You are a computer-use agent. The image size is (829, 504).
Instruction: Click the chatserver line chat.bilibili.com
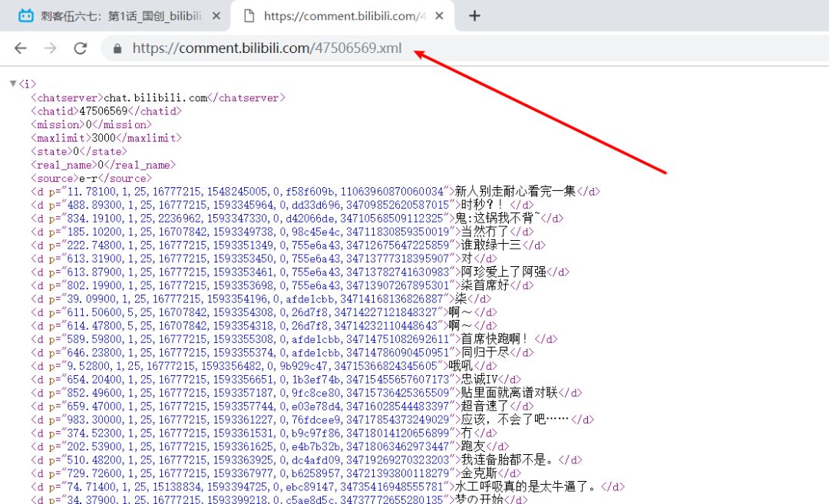[x=158, y=97]
